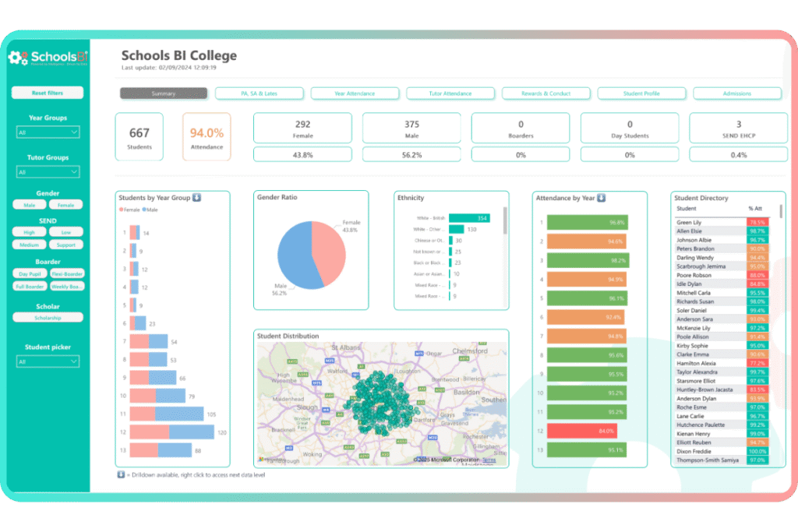
Task: Toggle the Male gender filter
Action: tap(30, 205)
